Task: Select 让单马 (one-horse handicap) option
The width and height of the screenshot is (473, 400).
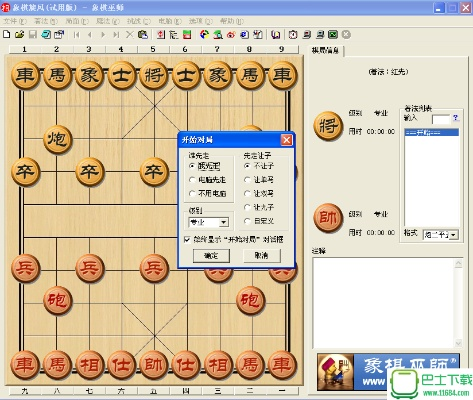Action: 259,180
